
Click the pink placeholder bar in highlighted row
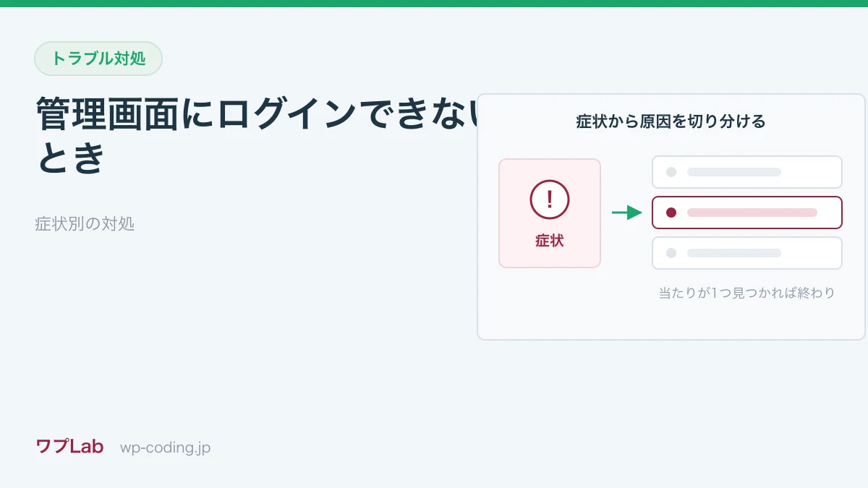pos(752,213)
